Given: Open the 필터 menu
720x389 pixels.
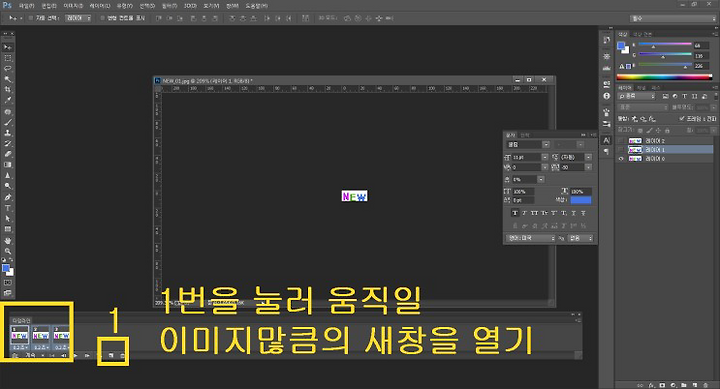Looking at the screenshot, I should [169, 6].
